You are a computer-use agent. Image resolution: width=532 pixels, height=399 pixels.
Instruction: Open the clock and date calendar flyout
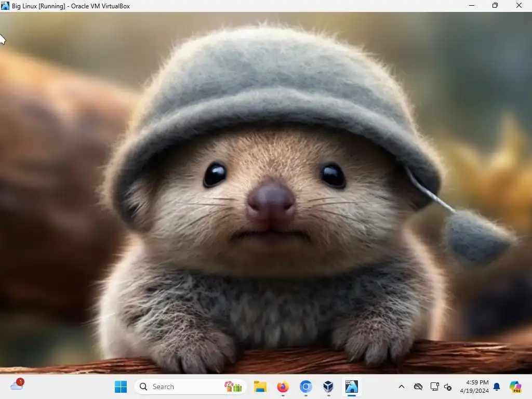pyautogui.click(x=473, y=387)
